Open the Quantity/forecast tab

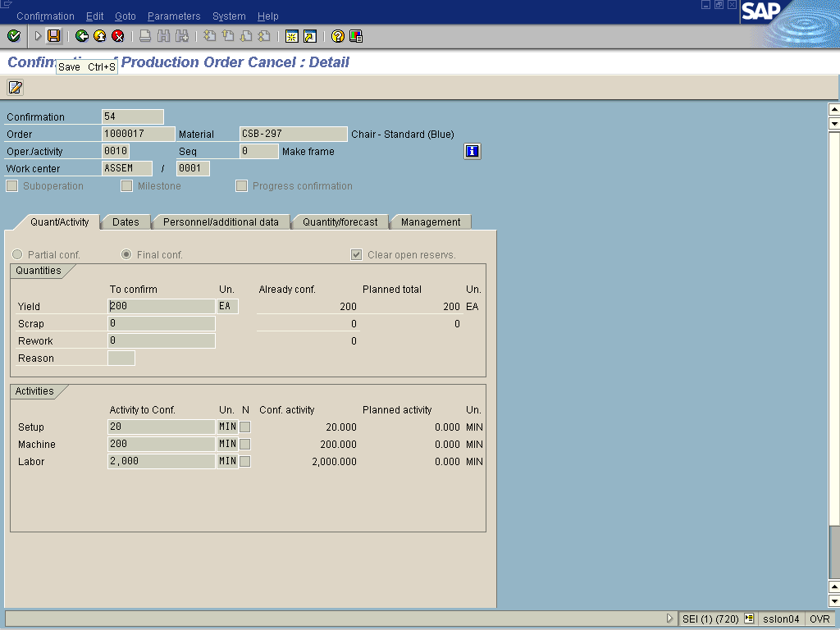tap(340, 221)
